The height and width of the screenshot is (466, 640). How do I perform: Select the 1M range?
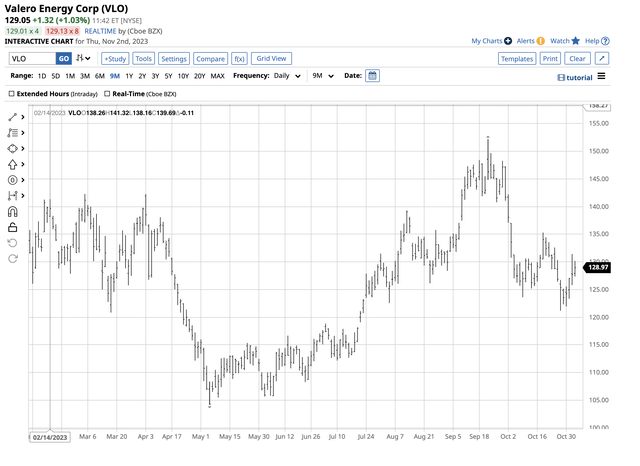(x=70, y=76)
